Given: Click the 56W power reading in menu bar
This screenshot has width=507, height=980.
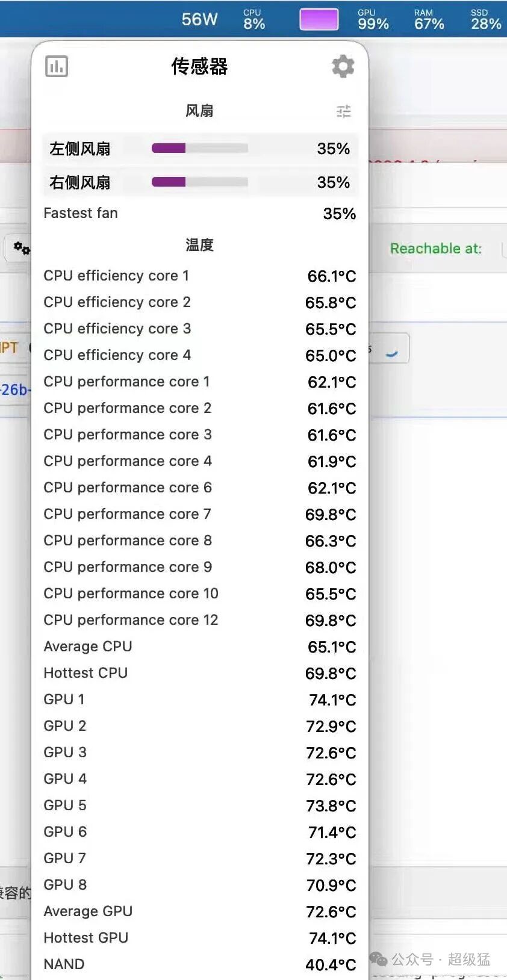Looking at the screenshot, I should pyautogui.click(x=199, y=19).
